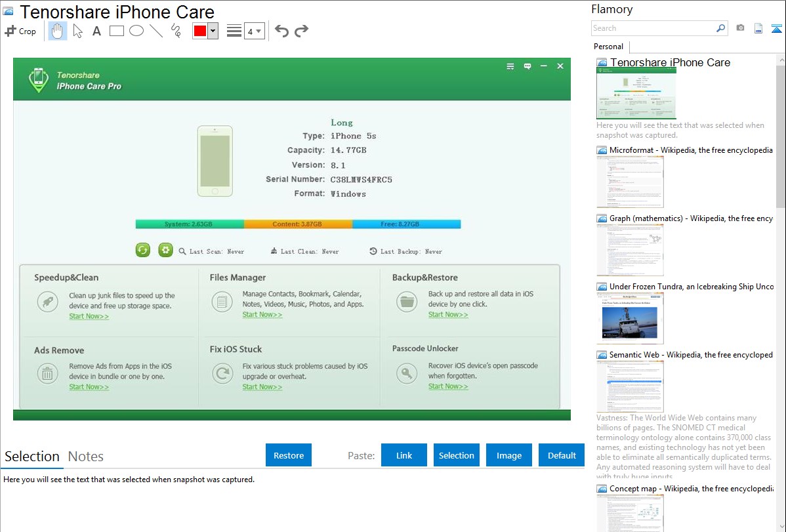The image size is (786, 532).
Task: Open the color picker dropdown arrow
Action: pyautogui.click(x=213, y=31)
